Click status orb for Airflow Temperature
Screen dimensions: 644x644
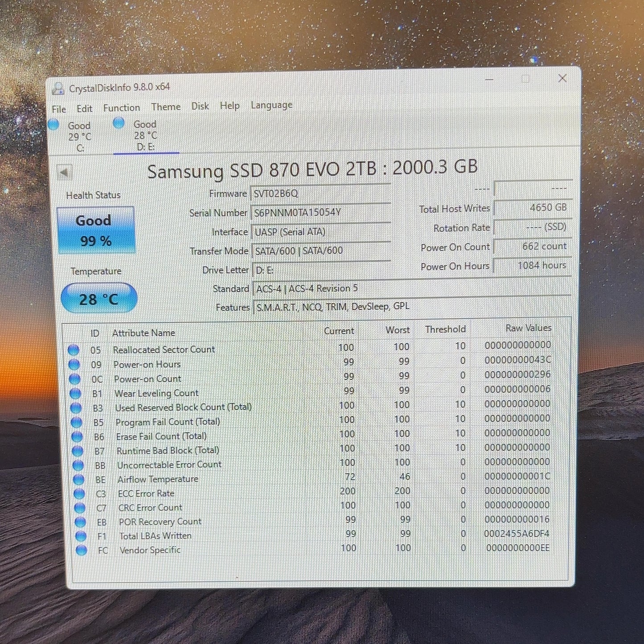[x=78, y=480]
